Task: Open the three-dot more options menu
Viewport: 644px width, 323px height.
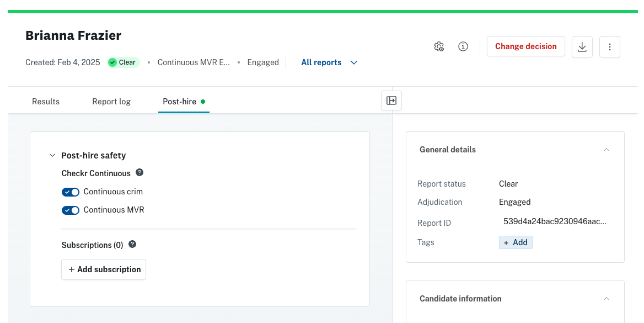Action: pos(609,47)
